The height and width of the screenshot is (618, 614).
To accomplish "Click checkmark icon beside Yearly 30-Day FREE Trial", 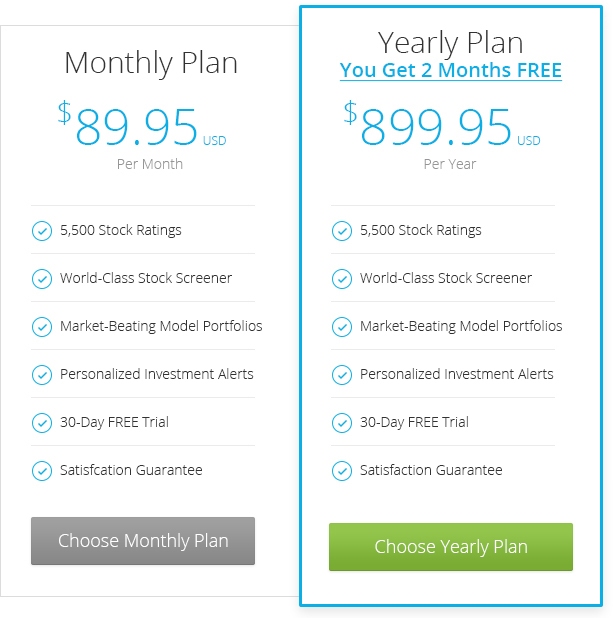I will click(x=342, y=423).
